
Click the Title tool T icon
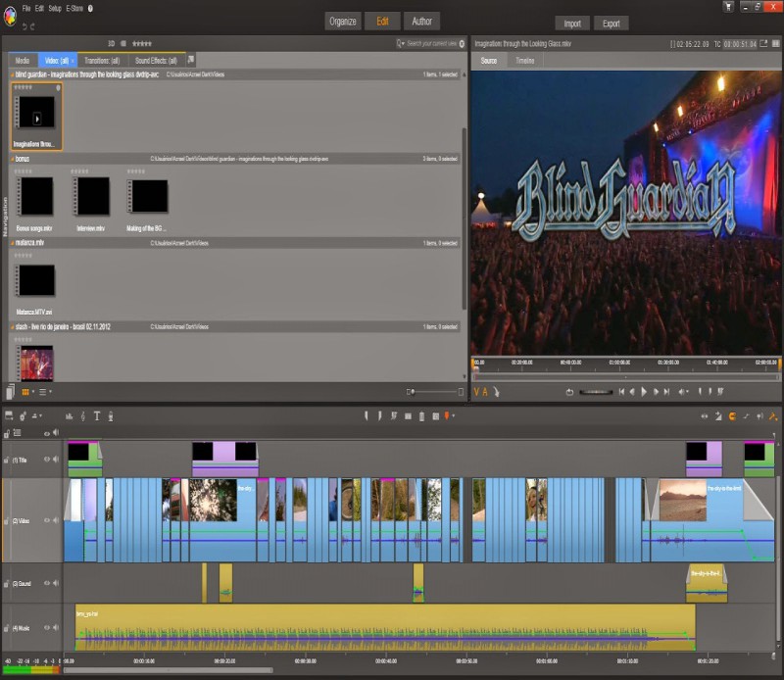pyautogui.click(x=97, y=416)
